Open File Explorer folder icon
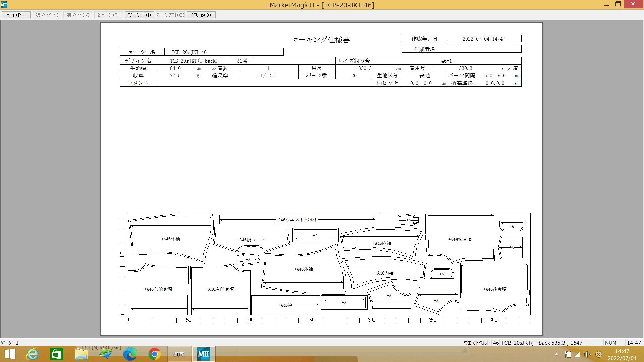Viewport: 644px width, 362px height. tap(81, 354)
